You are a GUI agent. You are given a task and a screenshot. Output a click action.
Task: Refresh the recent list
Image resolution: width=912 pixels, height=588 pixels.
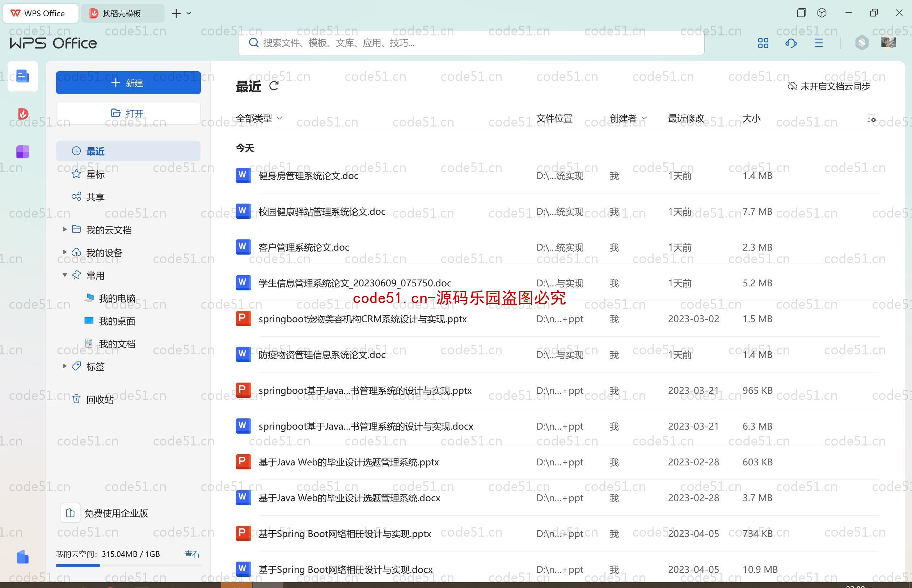point(274,86)
